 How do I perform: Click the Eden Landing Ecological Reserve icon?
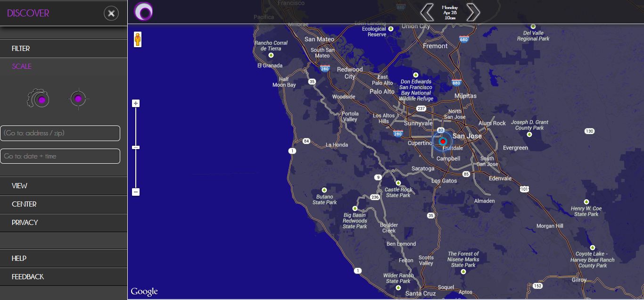391,29
